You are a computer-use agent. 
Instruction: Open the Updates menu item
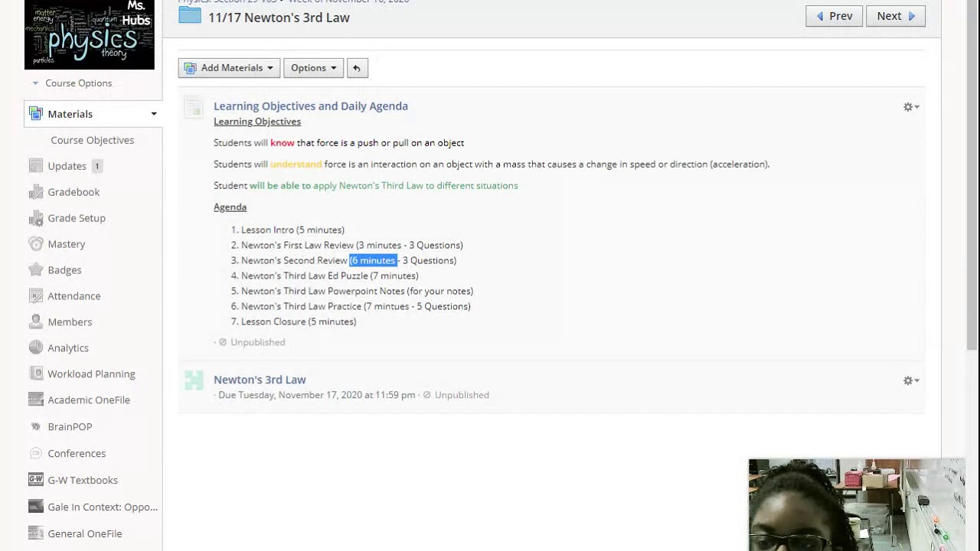[67, 166]
